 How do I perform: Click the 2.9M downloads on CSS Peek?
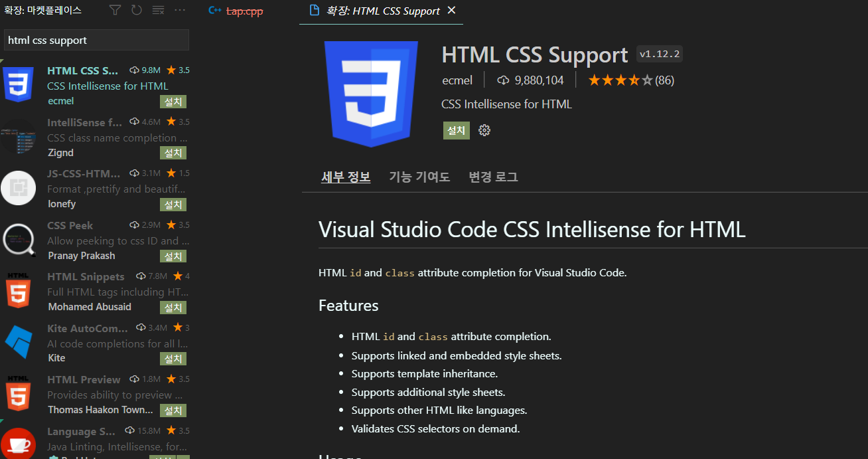point(151,225)
